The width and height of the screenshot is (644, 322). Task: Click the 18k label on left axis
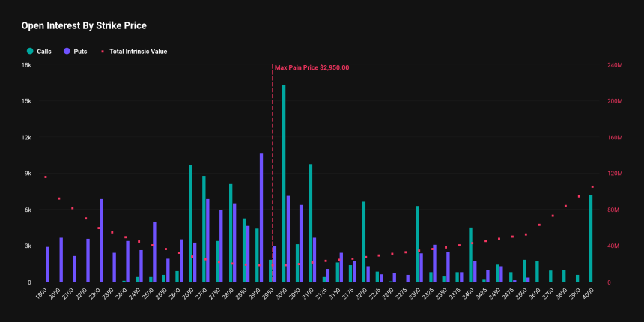coord(25,65)
